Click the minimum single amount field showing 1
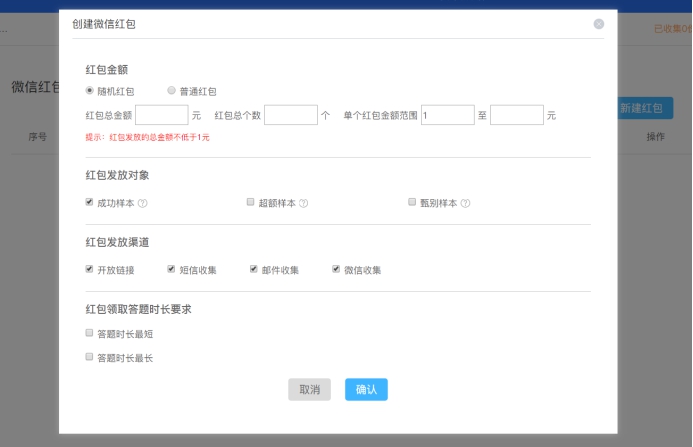 (x=448, y=115)
